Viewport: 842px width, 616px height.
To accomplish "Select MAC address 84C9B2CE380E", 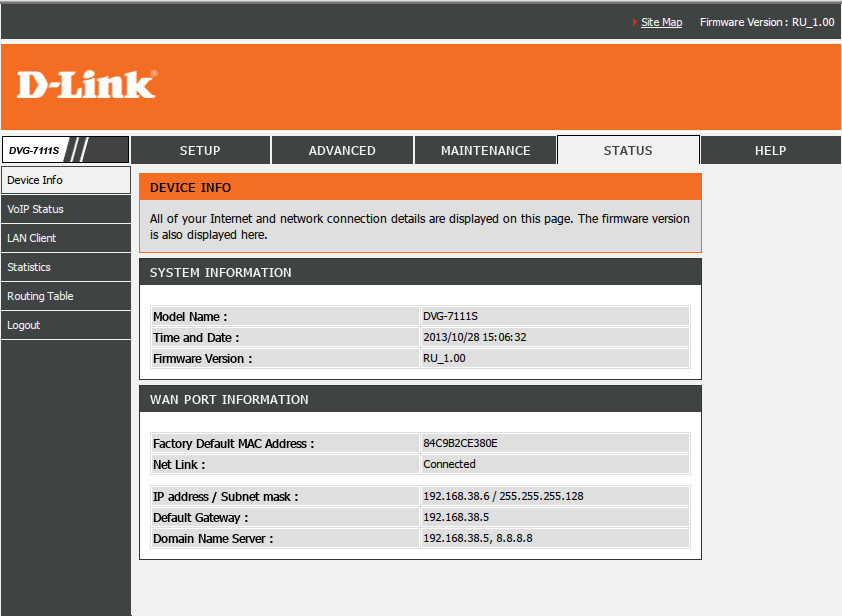I will point(460,443).
